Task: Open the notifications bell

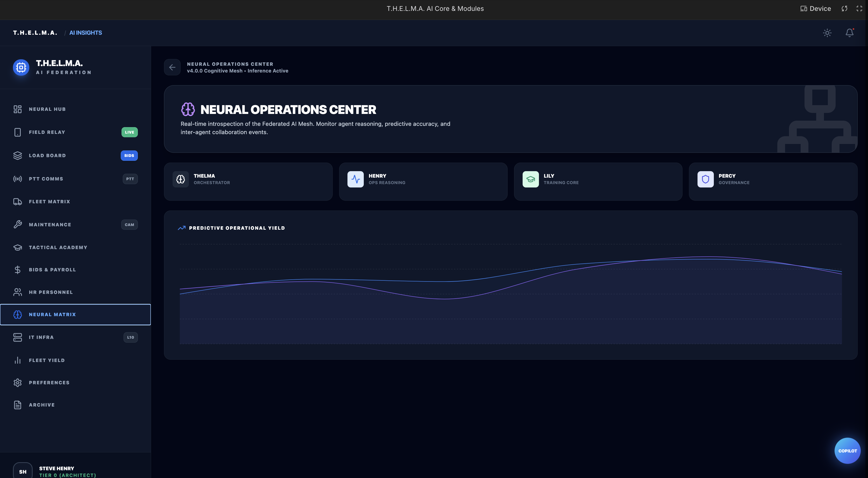Action: pos(849,33)
